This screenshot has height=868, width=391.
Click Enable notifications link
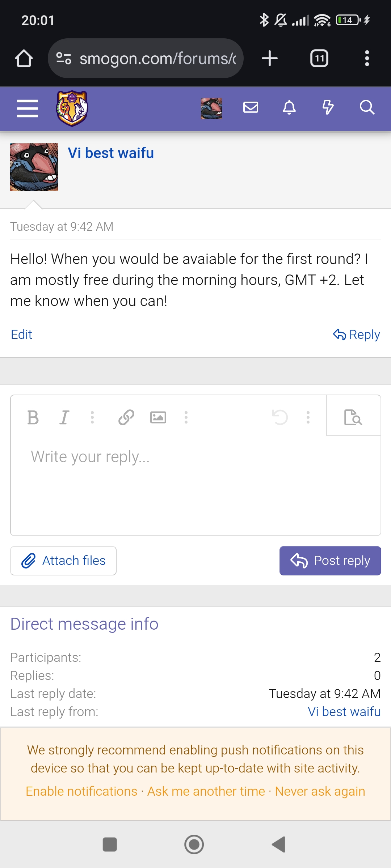(x=81, y=791)
